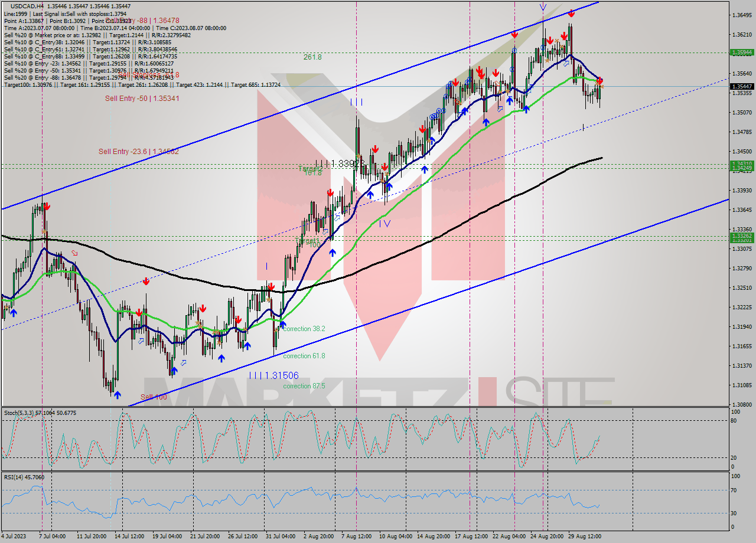Click the '4 Jul 2023' time axis label
Image resolution: width=756 pixels, height=543 pixels.
[x=15, y=537]
